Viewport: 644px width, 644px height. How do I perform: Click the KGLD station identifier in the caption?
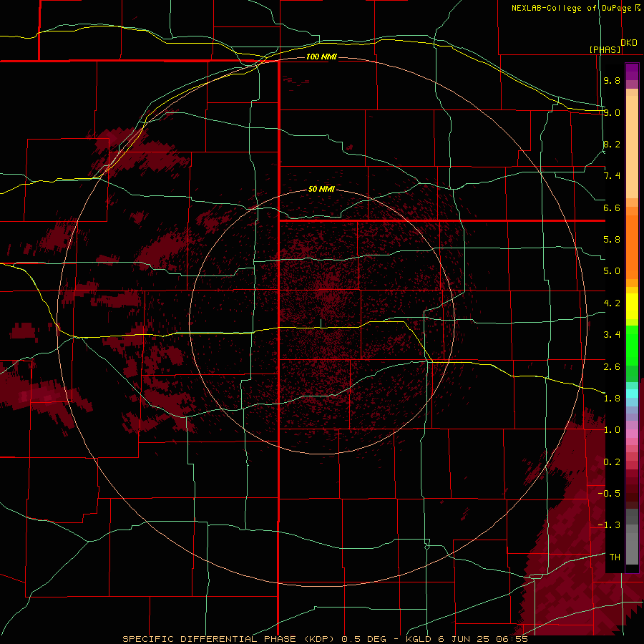pyautogui.click(x=419, y=639)
